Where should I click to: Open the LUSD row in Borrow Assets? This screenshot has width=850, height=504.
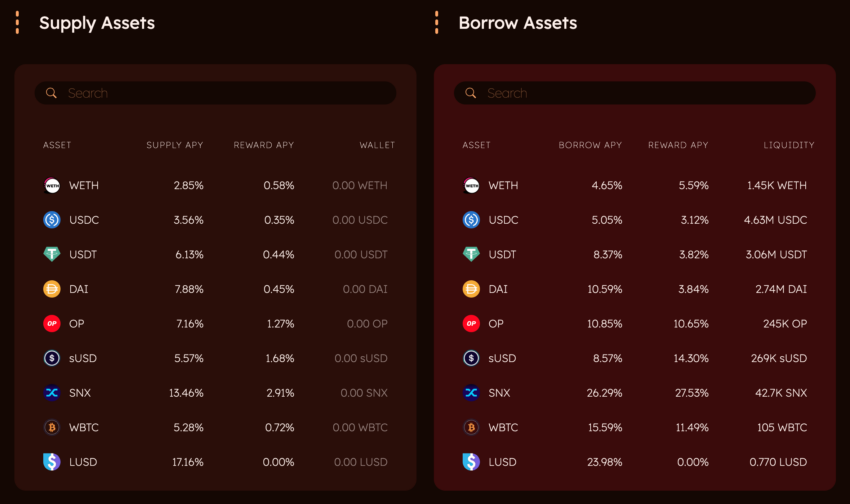pyautogui.click(x=635, y=462)
